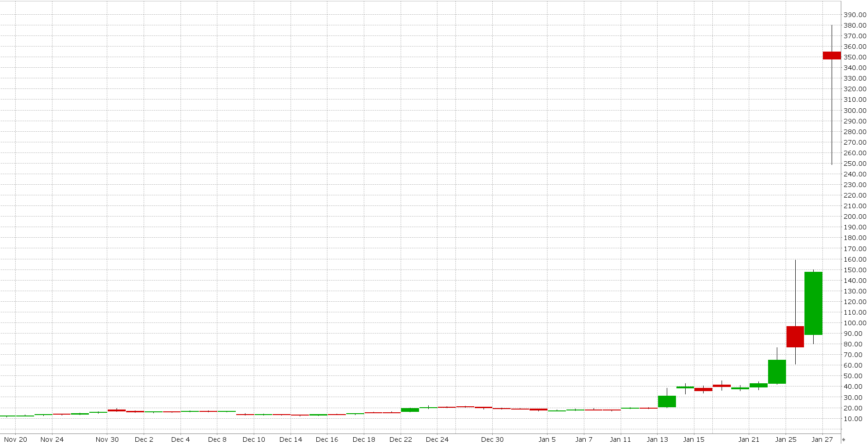Click the Dec 18 date label

(364, 439)
